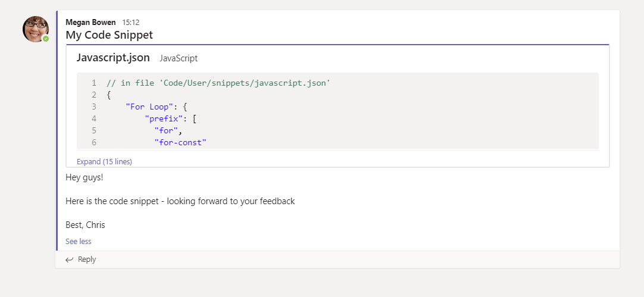The width and height of the screenshot is (644, 297).
Task: Click the JavaScript language label
Action: click(179, 58)
